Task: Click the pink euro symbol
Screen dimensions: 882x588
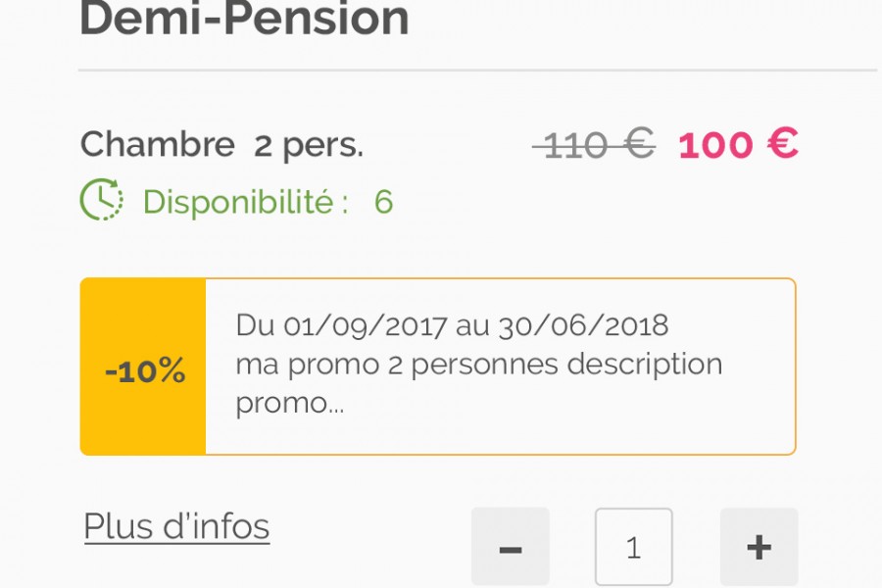Action: click(x=782, y=145)
